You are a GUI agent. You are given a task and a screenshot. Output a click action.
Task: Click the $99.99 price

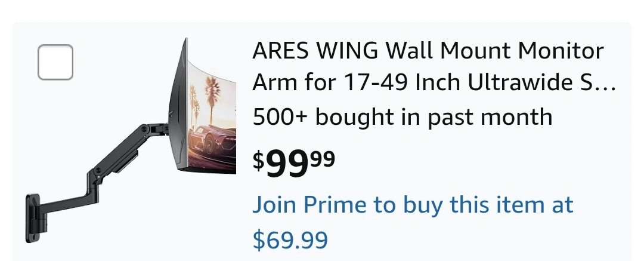[293, 163]
